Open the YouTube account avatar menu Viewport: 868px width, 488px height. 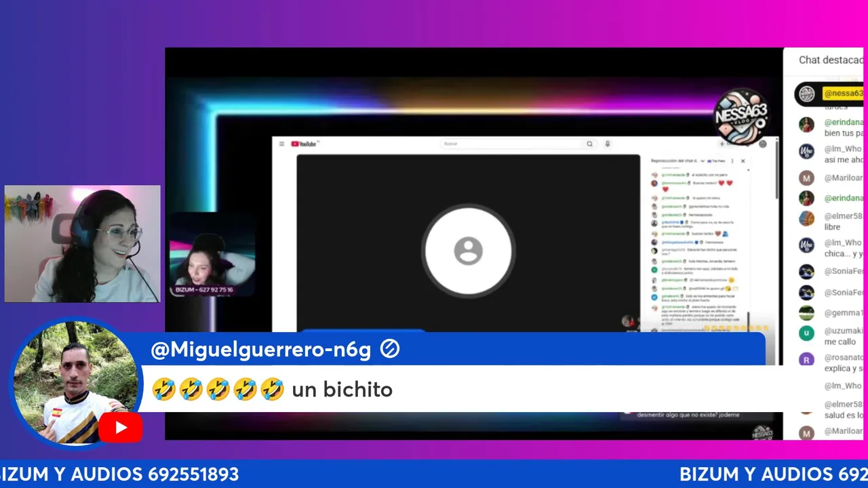click(763, 144)
